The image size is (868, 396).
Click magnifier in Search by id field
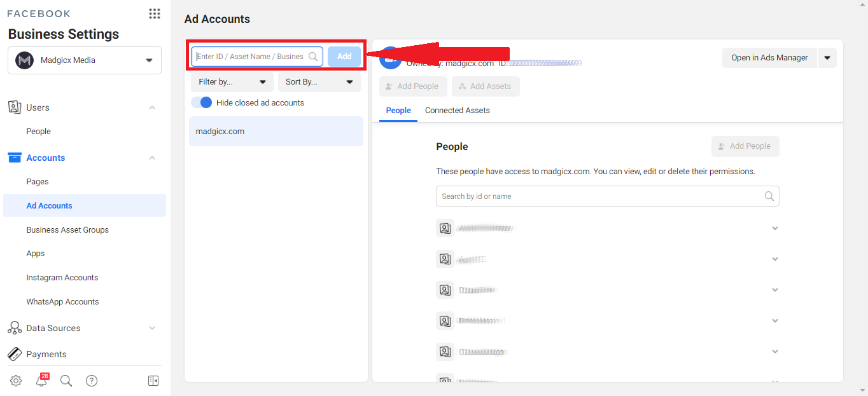coord(769,196)
